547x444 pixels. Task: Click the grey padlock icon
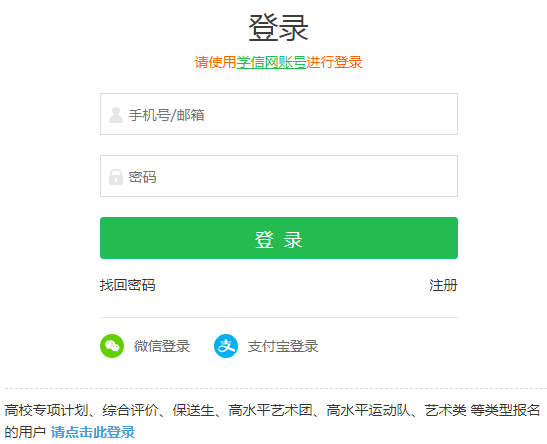tap(116, 177)
